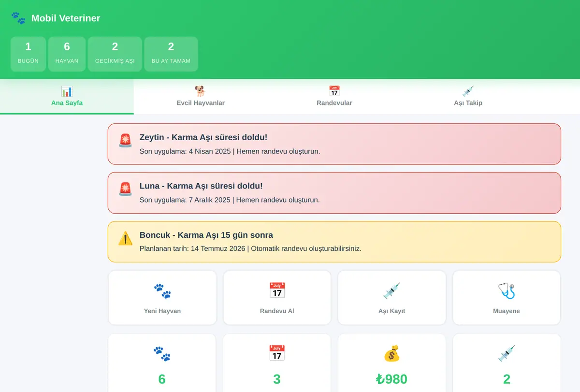Click the Hayvan counter in the header
Image resolution: width=580 pixels, height=392 pixels.
67,54
